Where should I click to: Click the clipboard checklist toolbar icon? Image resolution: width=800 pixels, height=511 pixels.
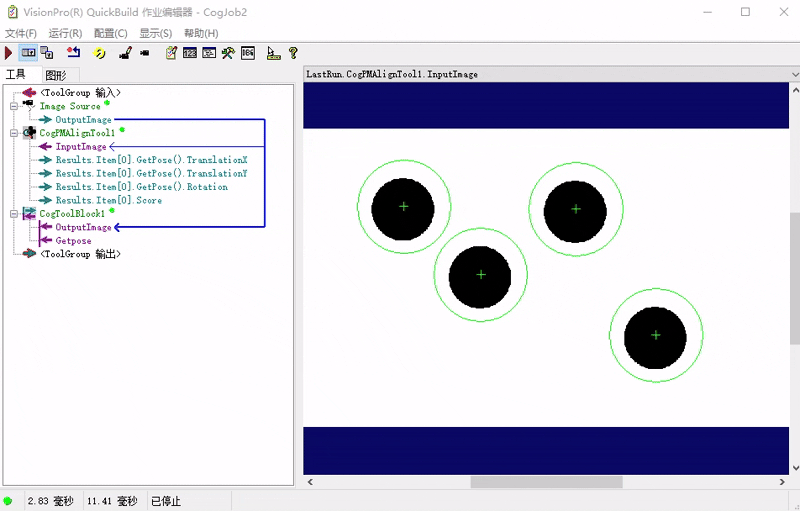171,53
